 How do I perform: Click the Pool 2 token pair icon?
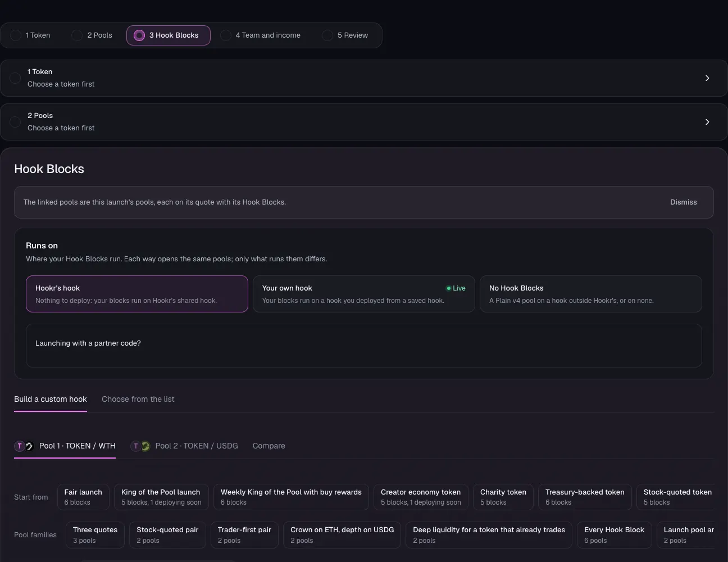coord(140,446)
